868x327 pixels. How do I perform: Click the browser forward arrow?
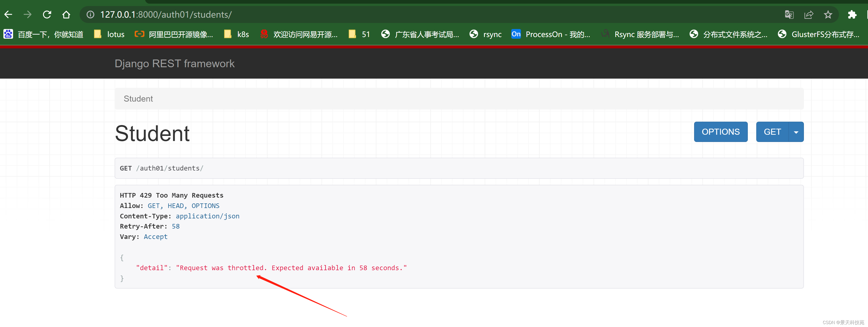(x=28, y=15)
